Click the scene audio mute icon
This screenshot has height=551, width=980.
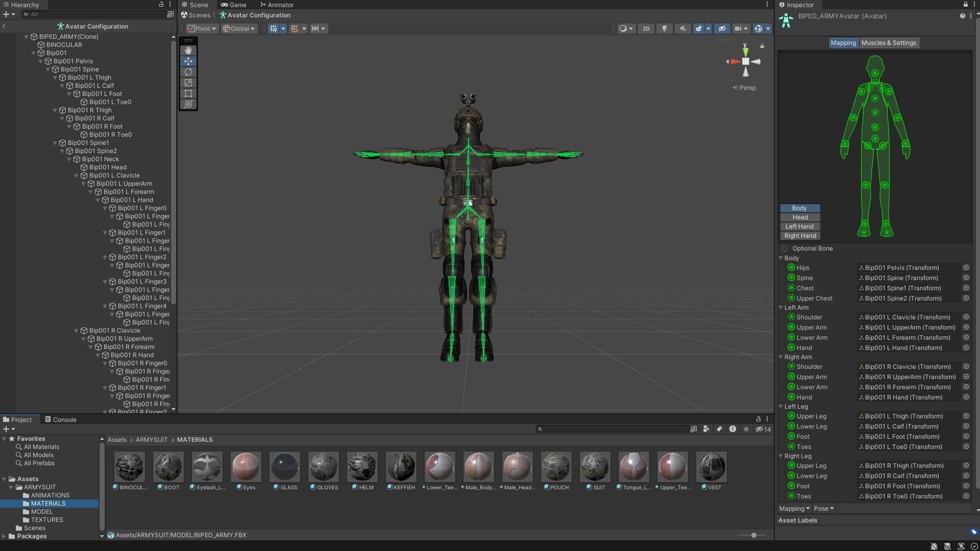[683, 29]
